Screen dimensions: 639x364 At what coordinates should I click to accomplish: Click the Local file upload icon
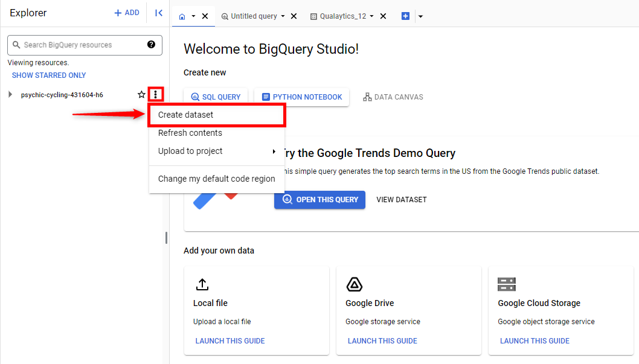[x=202, y=284]
